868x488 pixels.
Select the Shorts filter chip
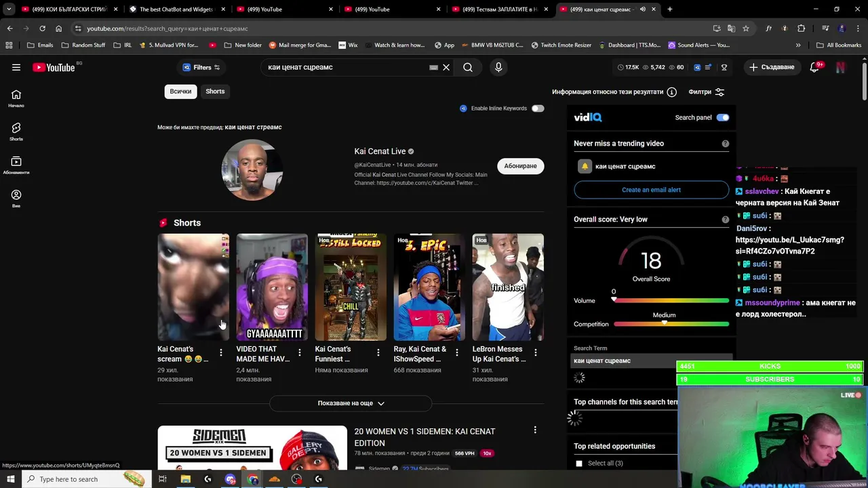click(x=215, y=91)
